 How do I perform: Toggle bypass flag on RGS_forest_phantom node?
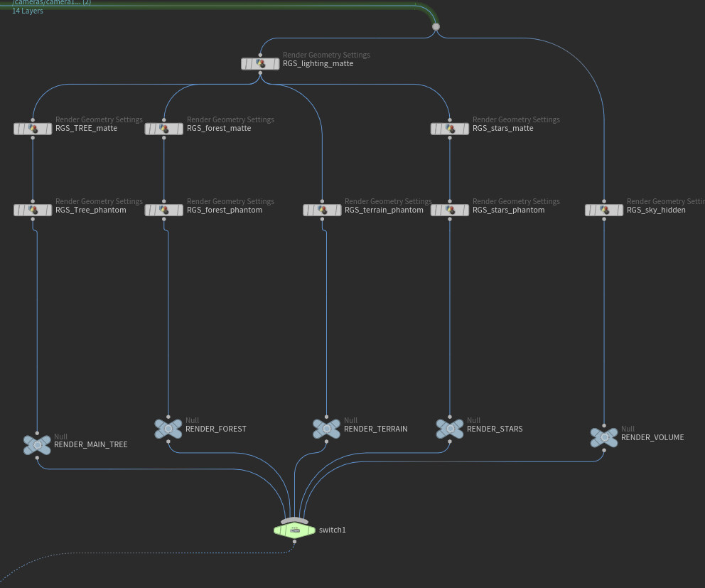point(149,210)
